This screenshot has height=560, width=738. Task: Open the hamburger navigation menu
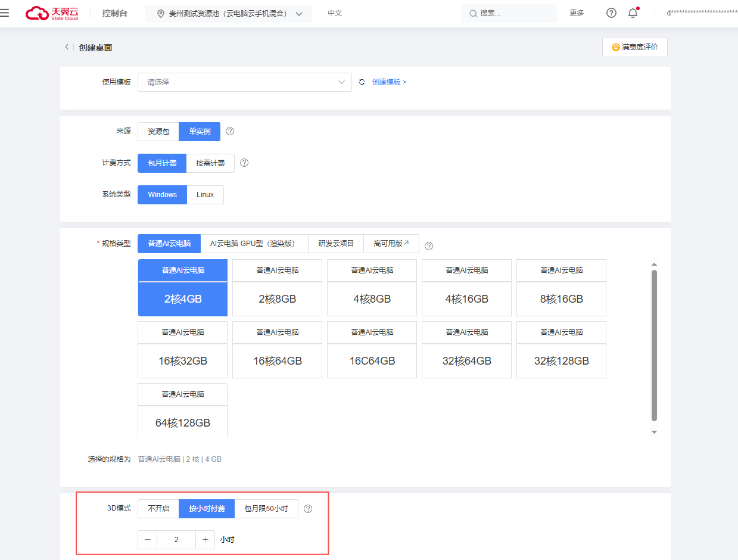(5, 13)
